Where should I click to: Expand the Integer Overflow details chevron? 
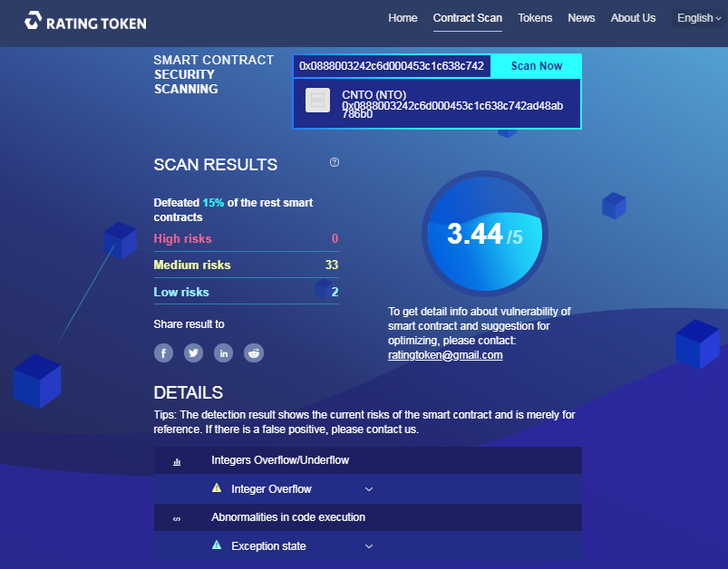[369, 489]
